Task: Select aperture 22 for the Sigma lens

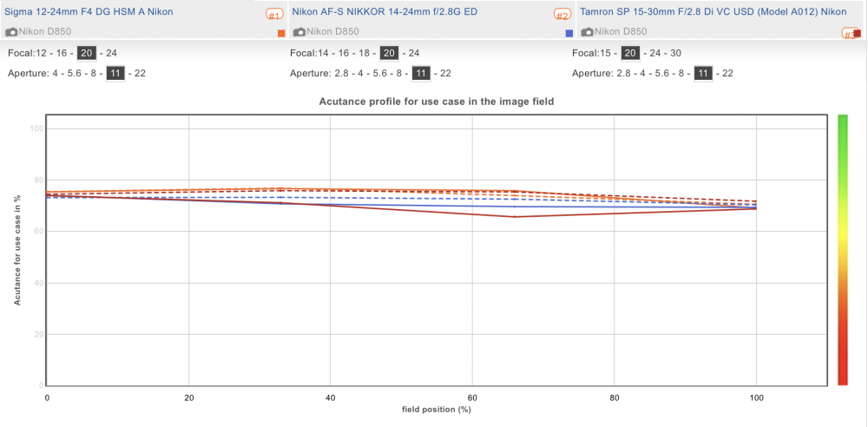Action: pyautogui.click(x=140, y=73)
